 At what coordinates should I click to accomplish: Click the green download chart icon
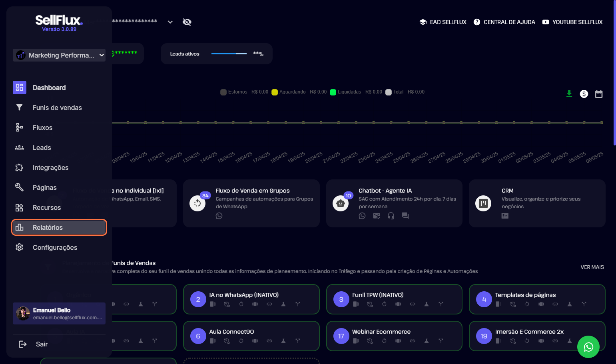[569, 94]
